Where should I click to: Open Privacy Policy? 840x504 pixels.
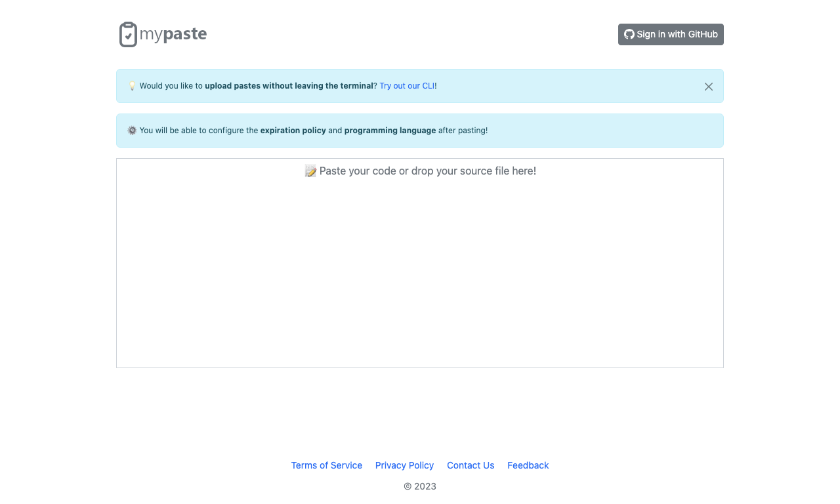point(404,465)
